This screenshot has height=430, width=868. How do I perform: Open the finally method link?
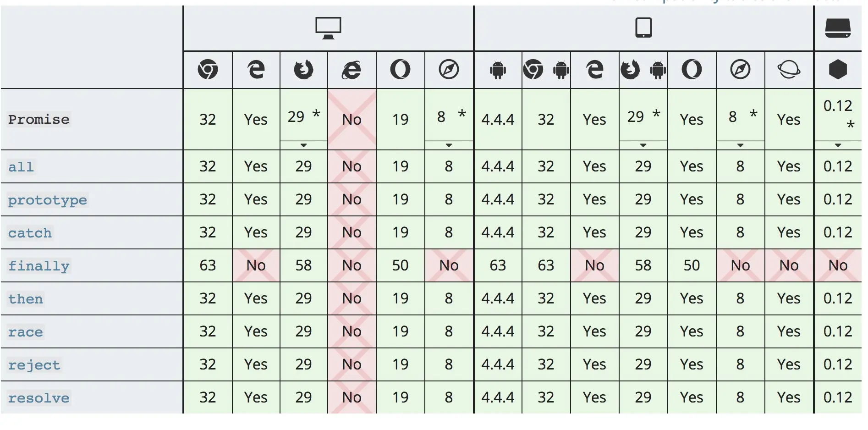point(39,266)
